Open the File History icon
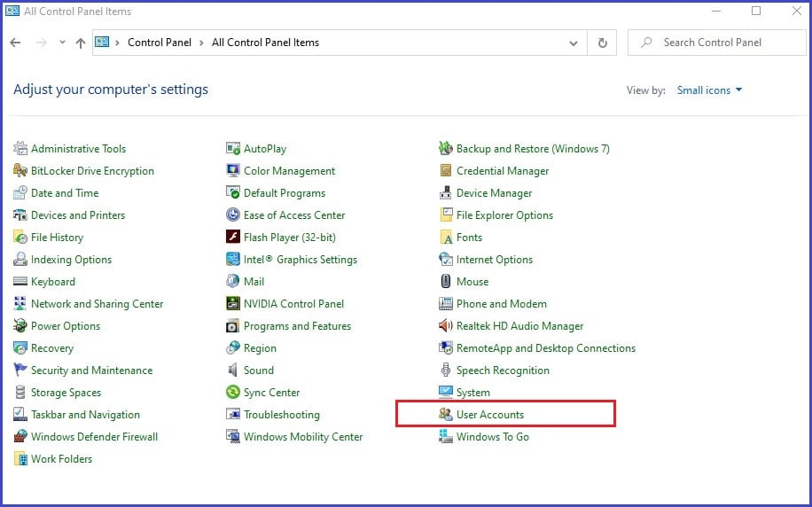 click(20, 238)
